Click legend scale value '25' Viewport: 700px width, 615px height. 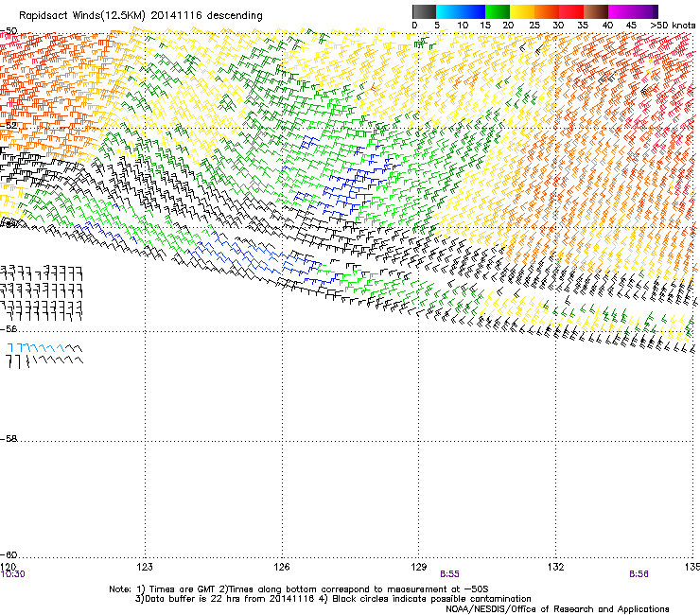click(534, 26)
